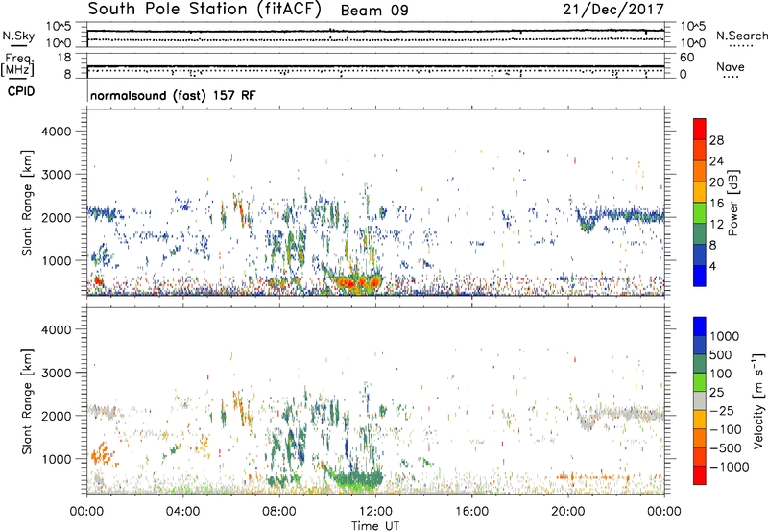Click the positive "500" Velocity color bar label
The width and height of the screenshot is (768, 532).
pyautogui.click(x=721, y=355)
